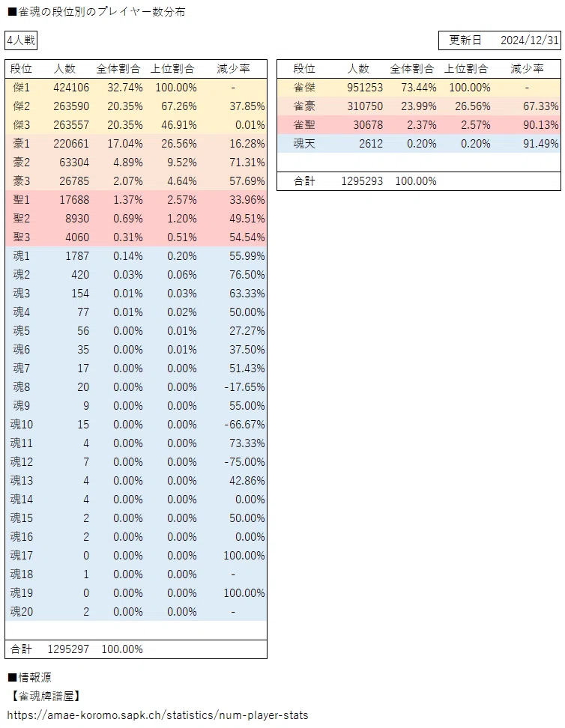Select the 更新日 date cell 2024/12/31
The width and height of the screenshot is (565, 728).
[529, 40]
